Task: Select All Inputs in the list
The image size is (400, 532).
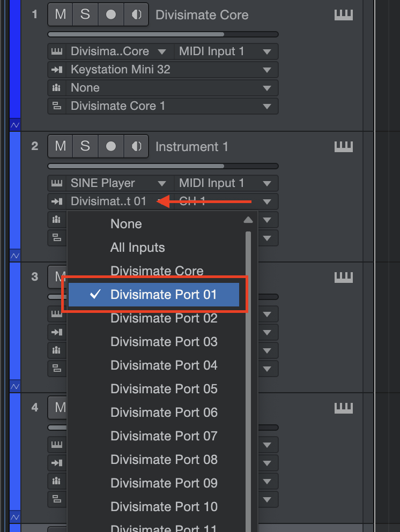Action: (x=154, y=248)
